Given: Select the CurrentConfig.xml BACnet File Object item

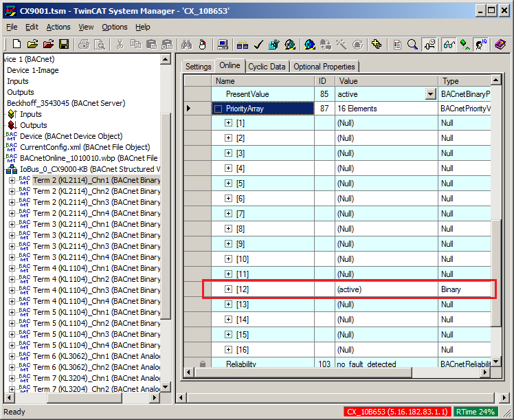Looking at the screenshot, I should (85, 147).
